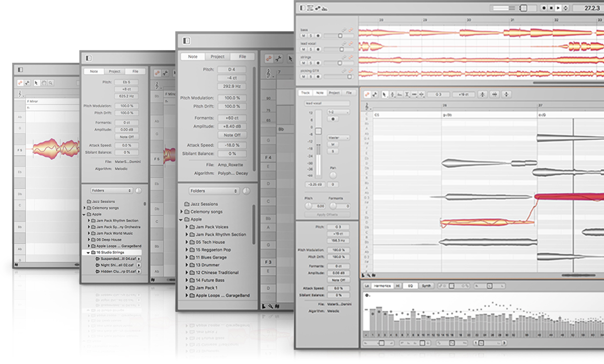Open the Synth section of sound editor

click(426, 285)
